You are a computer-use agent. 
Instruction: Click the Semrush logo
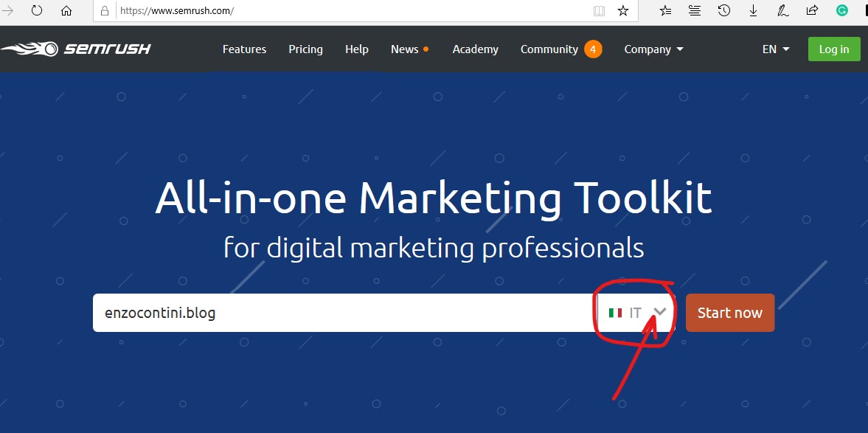(x=76, y=49)
